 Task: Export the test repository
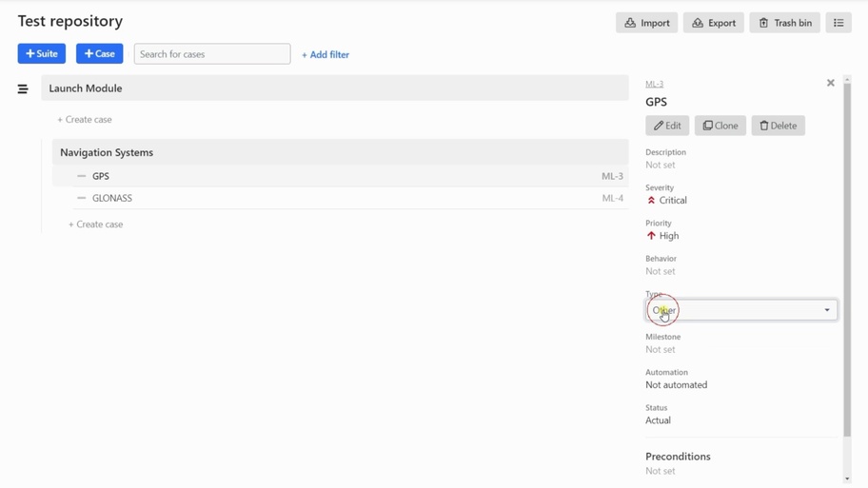714,23
